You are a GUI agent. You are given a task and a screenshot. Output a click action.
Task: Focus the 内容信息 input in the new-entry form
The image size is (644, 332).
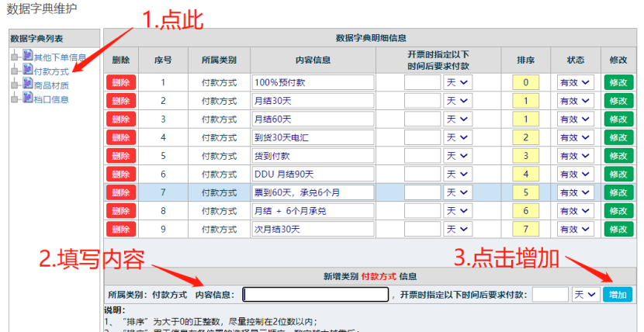pos(315,295)
